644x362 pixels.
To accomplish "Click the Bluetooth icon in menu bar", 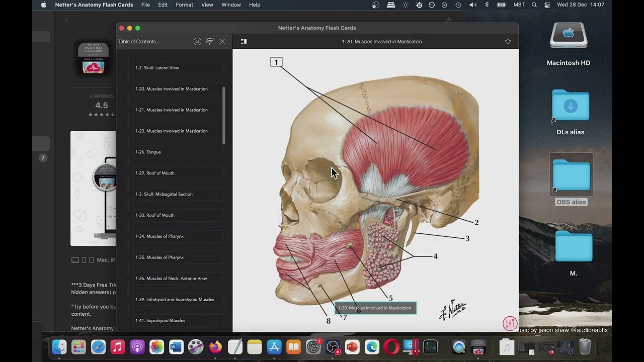I will pos(487,5).
